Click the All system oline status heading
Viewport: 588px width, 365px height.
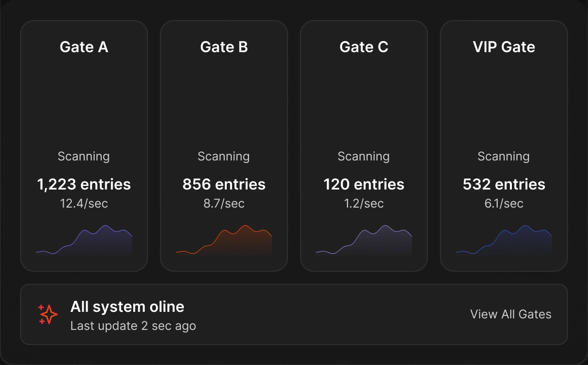click(x=127, y=307)
